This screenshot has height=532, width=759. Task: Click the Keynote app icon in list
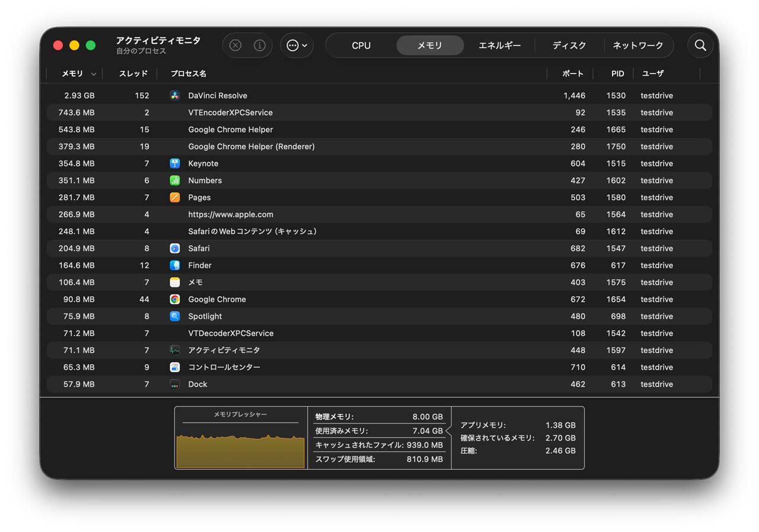(175, 164)
